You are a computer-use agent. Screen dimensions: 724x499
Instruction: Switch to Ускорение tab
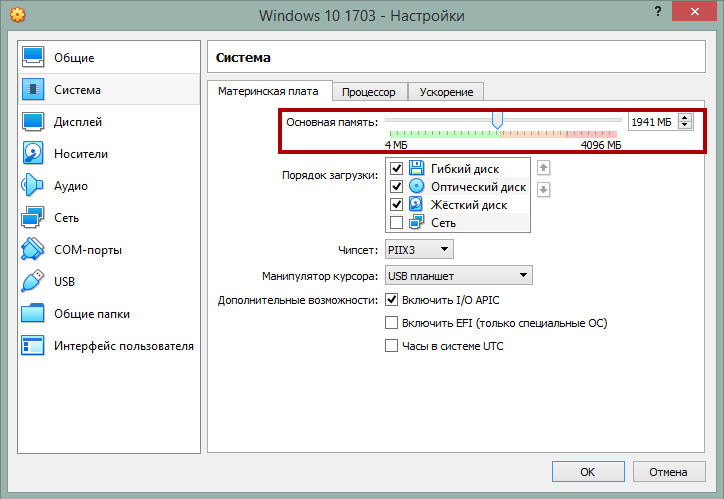[446, 92]
